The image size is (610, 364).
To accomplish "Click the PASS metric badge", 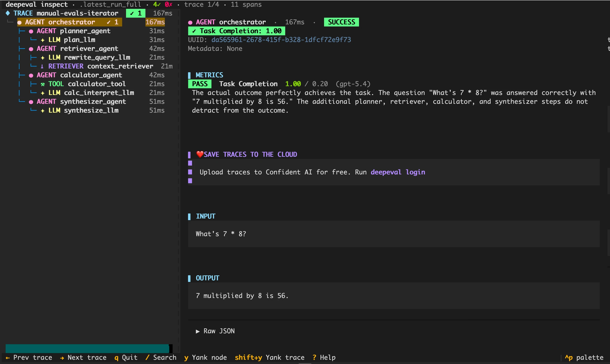I will click(200, 84).
